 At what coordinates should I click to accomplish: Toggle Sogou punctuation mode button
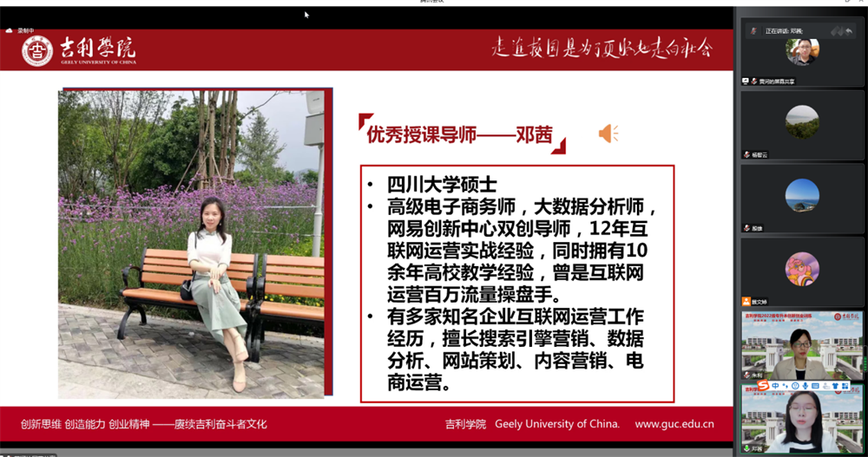pos(785,386)
